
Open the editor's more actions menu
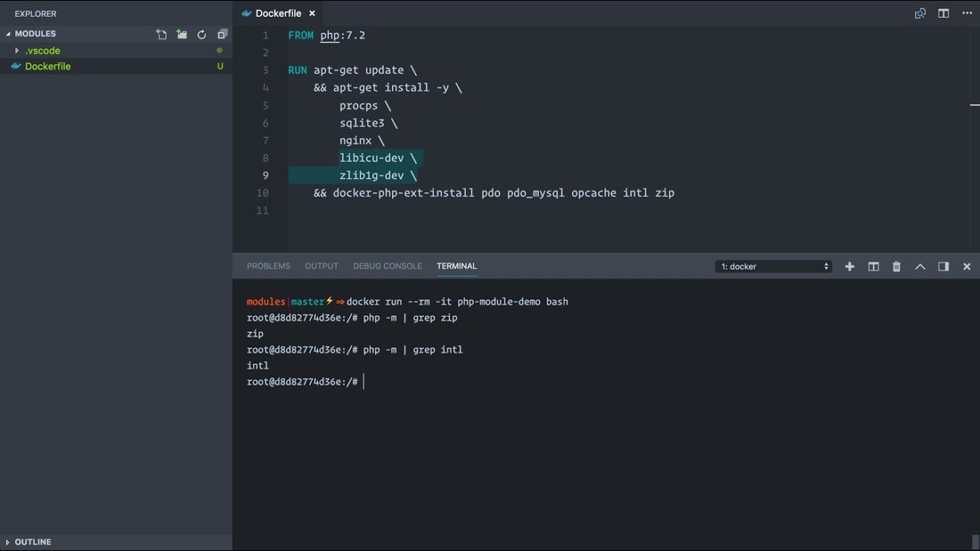pyautogui.click(x=966, y=13)
